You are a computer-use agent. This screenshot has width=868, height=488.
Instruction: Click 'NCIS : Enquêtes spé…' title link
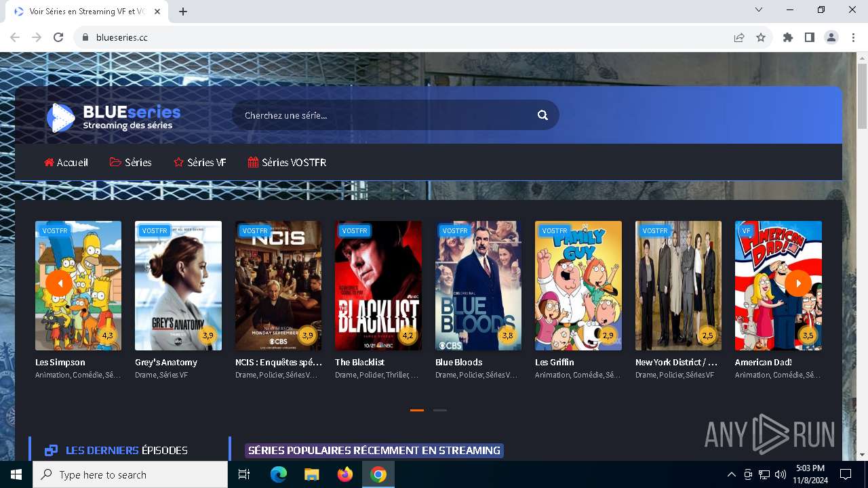279,363
